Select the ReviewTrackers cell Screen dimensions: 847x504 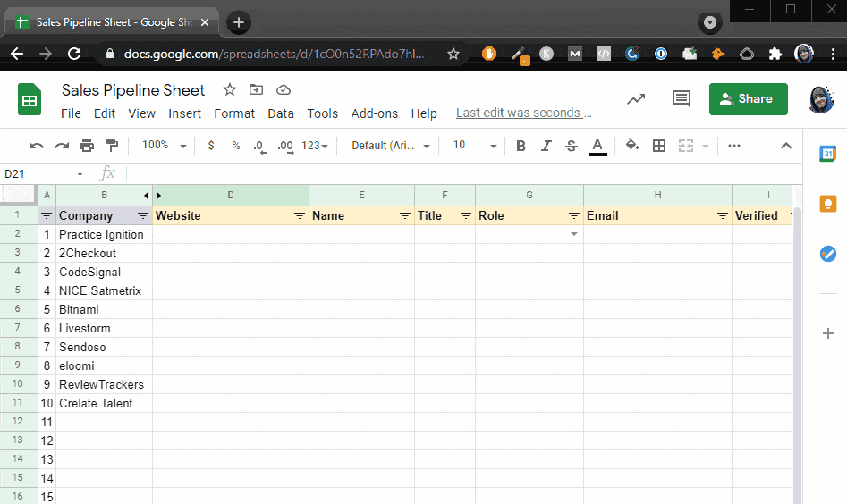[x=104, y=385]
